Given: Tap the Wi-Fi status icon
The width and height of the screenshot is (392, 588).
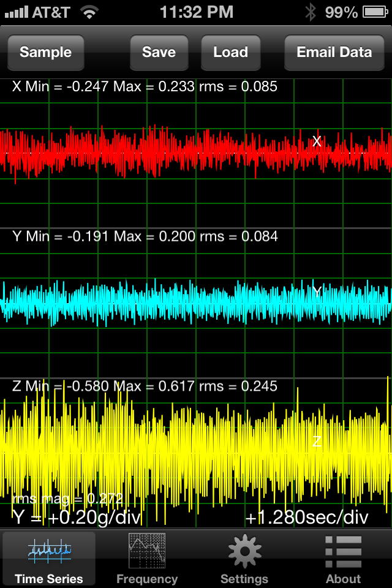Looking at the screenshot, I should pos(90,12).
